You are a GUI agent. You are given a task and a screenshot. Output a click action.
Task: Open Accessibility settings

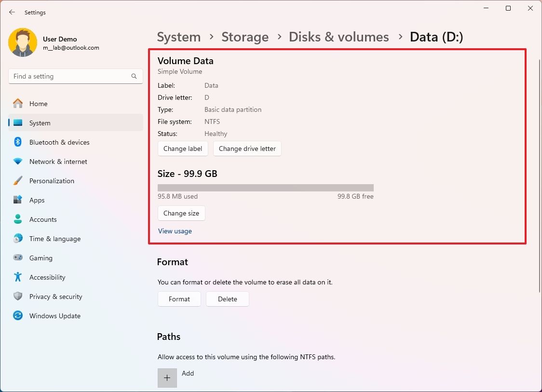tap(47, 277)
